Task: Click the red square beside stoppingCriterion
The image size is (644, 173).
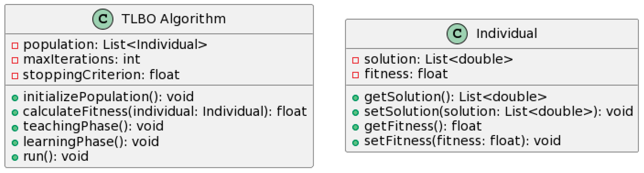Action: (15, 76)
